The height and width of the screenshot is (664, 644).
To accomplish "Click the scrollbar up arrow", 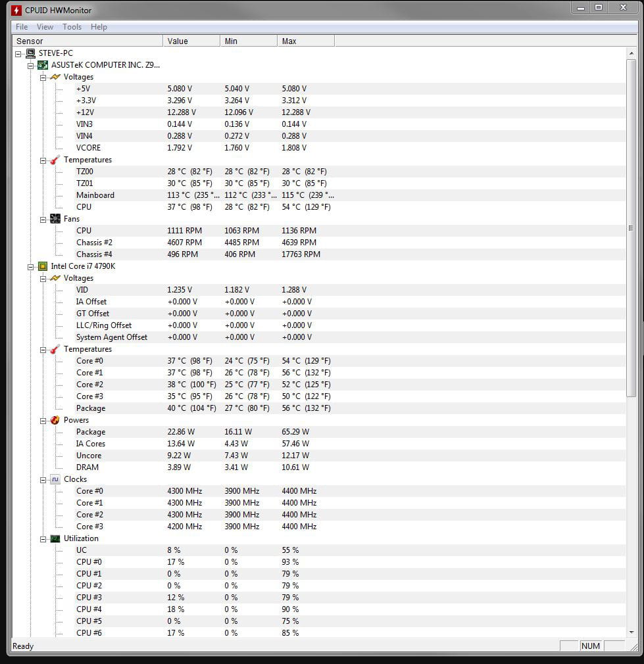I will (632, 53).
